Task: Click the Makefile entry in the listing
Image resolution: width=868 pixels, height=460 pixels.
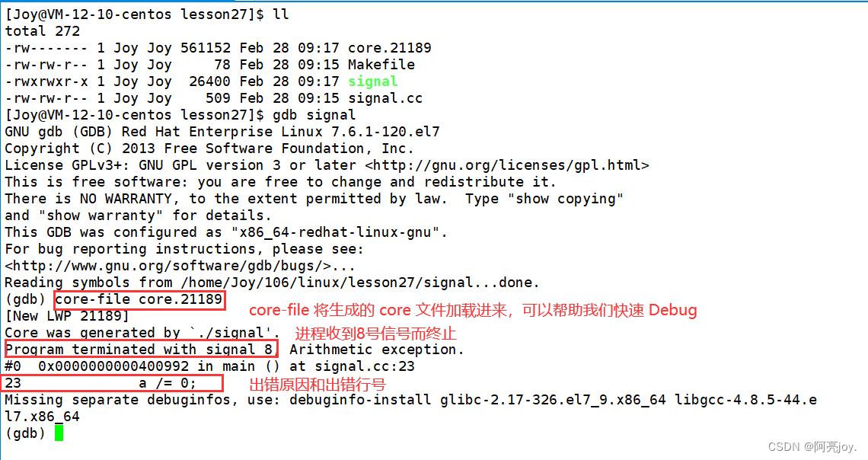Action: (381, 65)
